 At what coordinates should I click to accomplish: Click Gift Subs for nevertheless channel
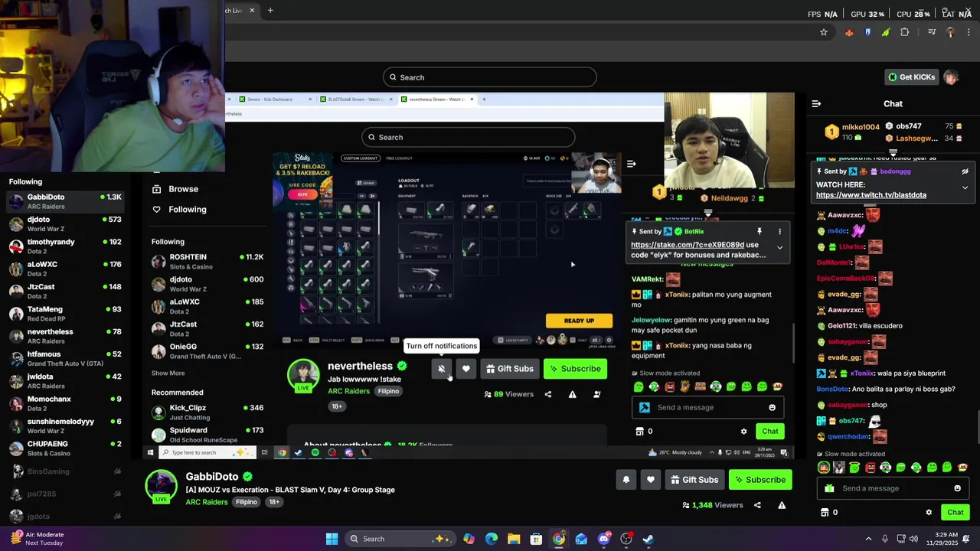point(510,369)
